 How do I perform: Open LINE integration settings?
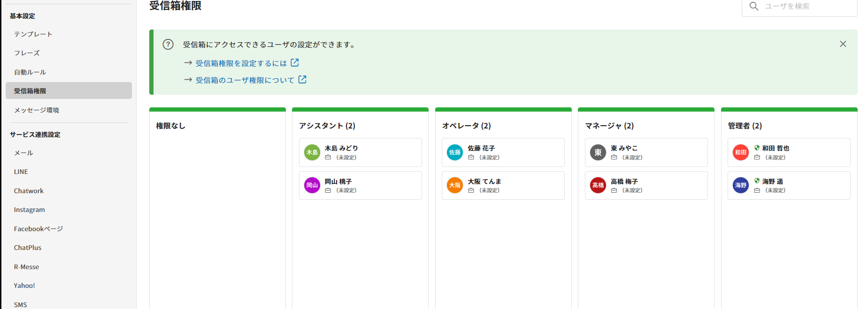(x=21, y=172)
